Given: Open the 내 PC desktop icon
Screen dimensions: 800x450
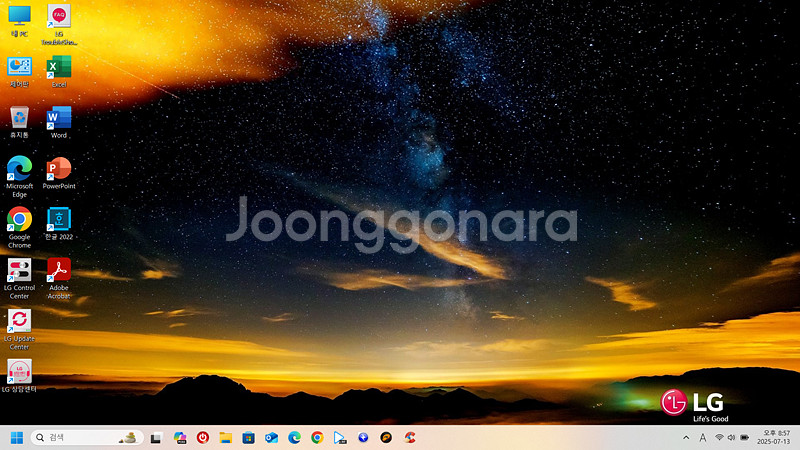Looking at the screenshot, I should (19, 20).
